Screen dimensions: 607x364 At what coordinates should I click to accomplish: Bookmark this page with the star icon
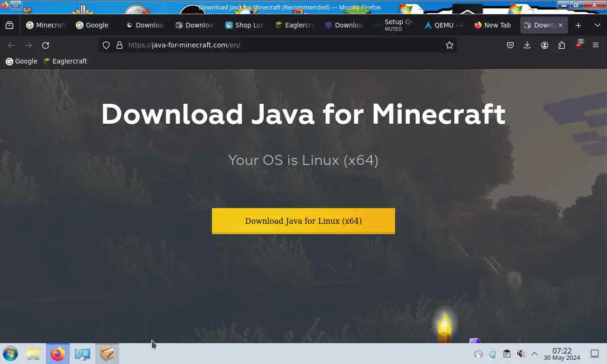(x=450, y=45)
